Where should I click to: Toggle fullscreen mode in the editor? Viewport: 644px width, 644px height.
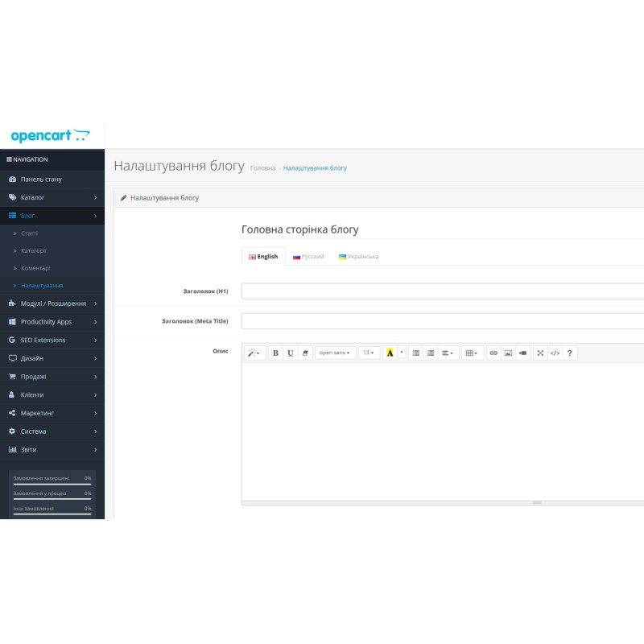540,353
